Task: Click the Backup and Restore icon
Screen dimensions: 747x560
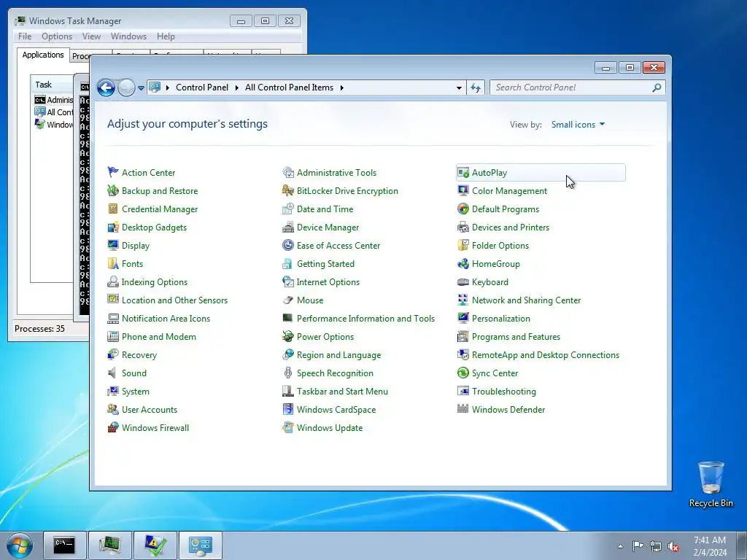Action: [113, 190]
